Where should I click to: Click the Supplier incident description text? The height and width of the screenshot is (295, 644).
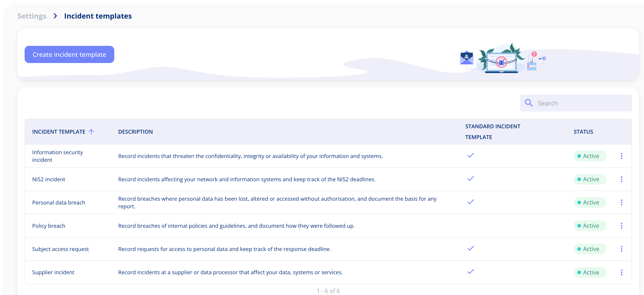tap(230, 272)
